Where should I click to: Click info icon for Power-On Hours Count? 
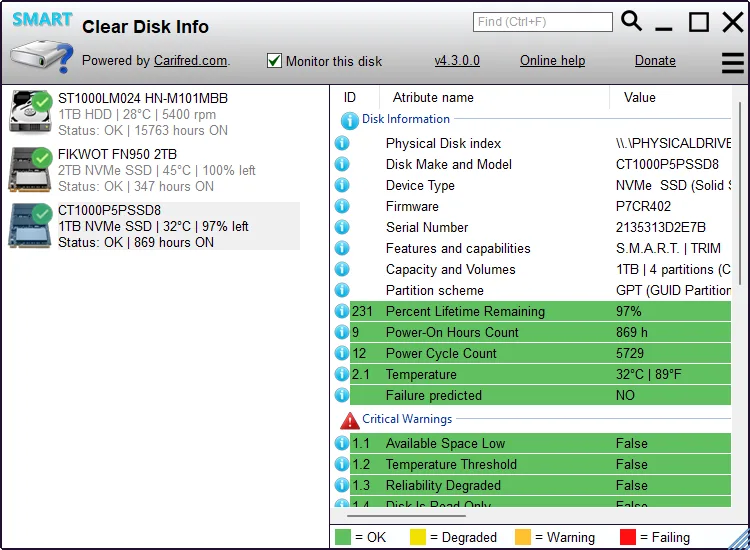(x=342, y=332)
